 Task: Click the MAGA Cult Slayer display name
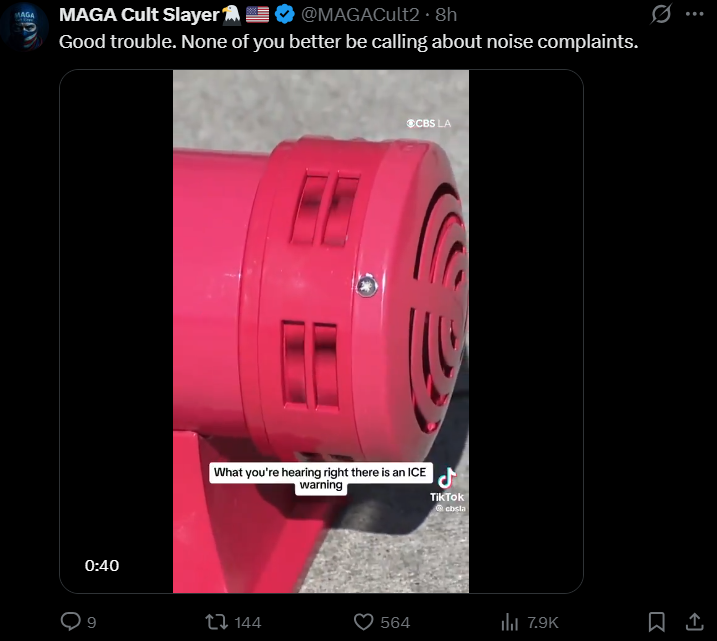pos(139,15)
